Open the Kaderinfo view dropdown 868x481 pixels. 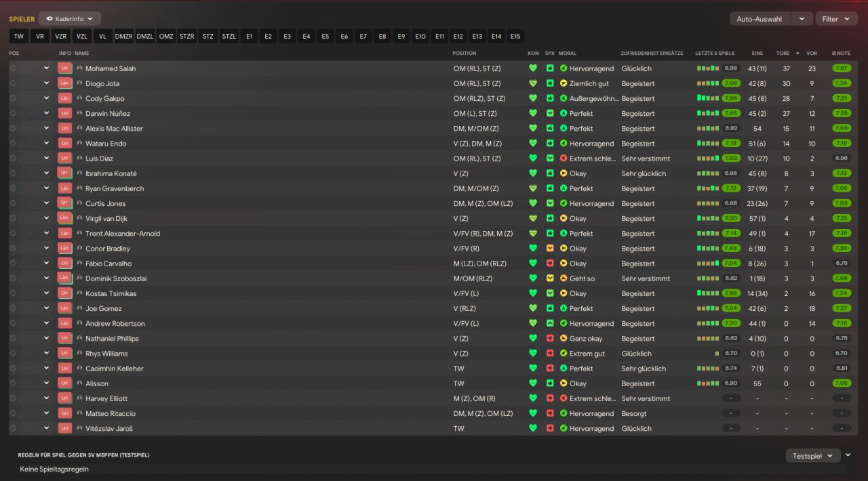tap(70, 19)
